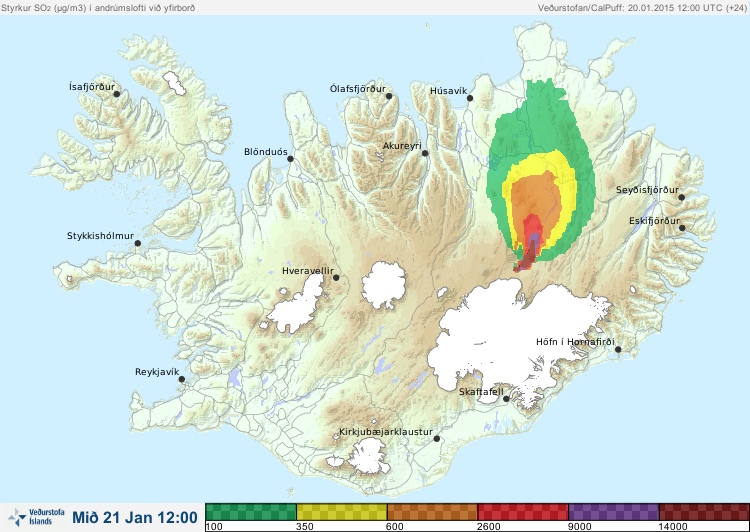Click the Húsavík city marker dot
This screenshot has width=750, height=532.
click(x=470, y=98)
